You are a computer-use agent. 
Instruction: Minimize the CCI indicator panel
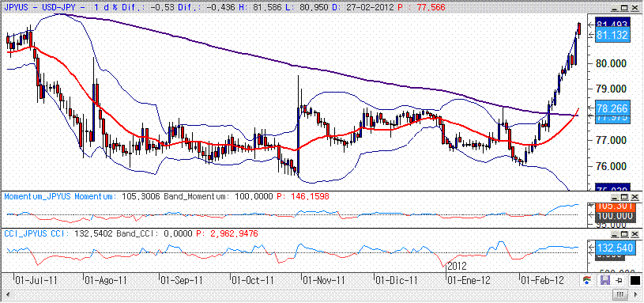tap(615, 233)
